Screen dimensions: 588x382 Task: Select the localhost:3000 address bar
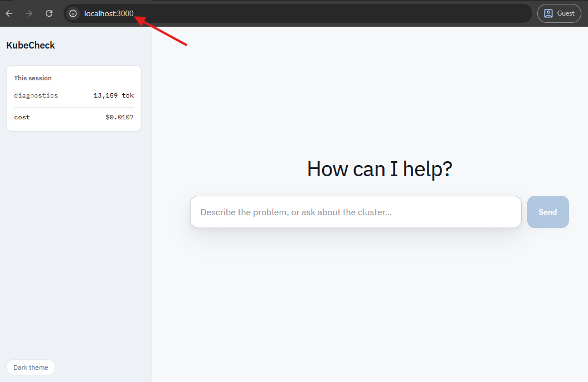point(298,13)
